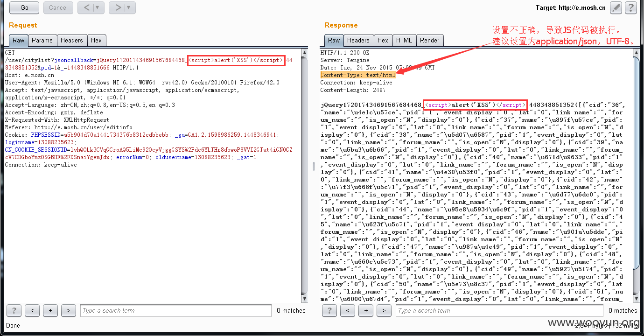Click HTTP/1.1 200 OK status line

tap(345, 53)
